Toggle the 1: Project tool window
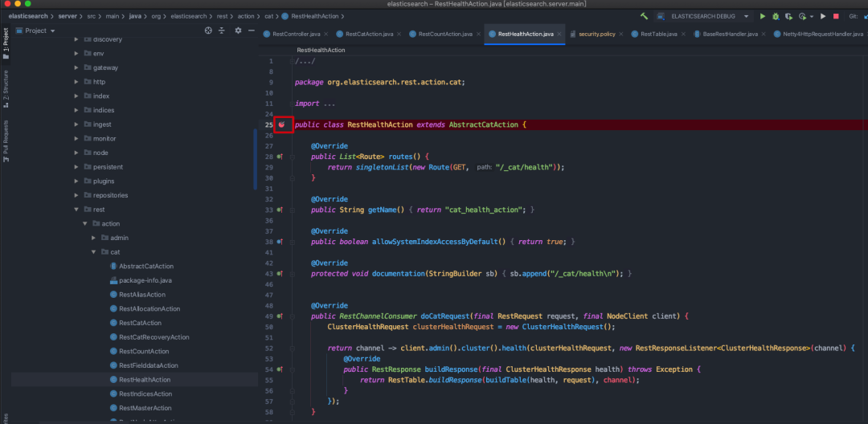Screen dimensions: 868x424 (x=6, y=42)
